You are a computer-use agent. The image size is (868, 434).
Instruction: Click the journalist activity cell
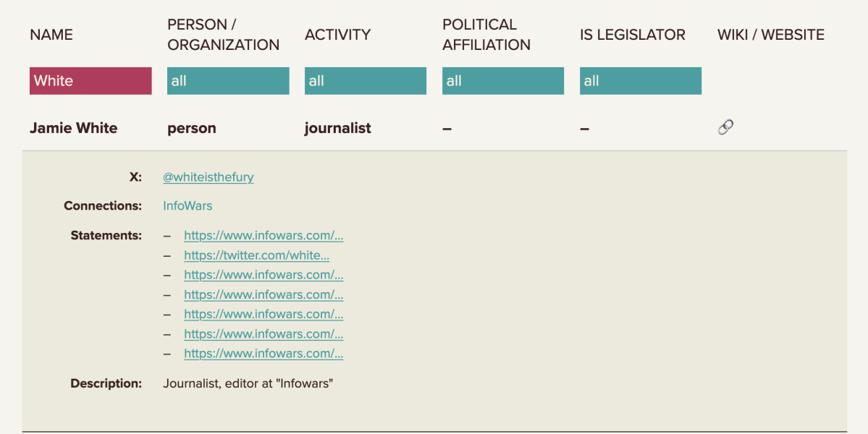coord(337,128)
